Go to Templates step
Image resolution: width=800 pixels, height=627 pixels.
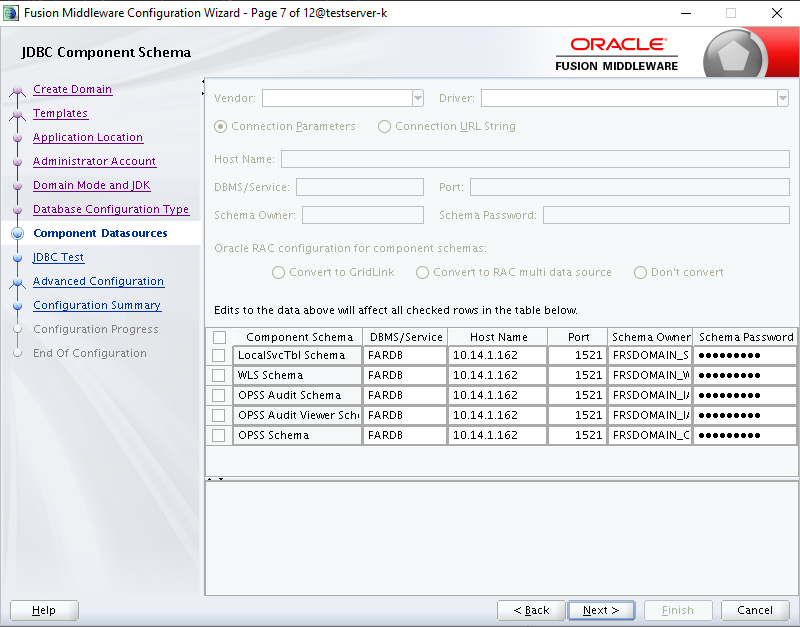coord(60,113)
